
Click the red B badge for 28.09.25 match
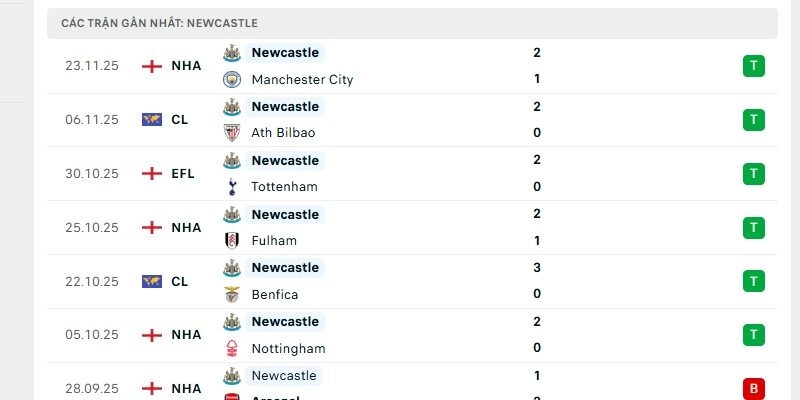[x=753, y=388]
